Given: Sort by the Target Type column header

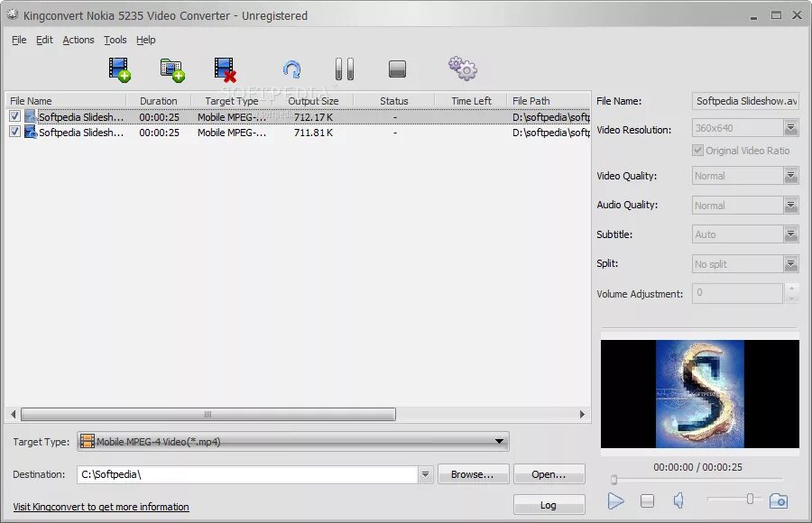Looking at the screenshot, I should coord(232,101).
